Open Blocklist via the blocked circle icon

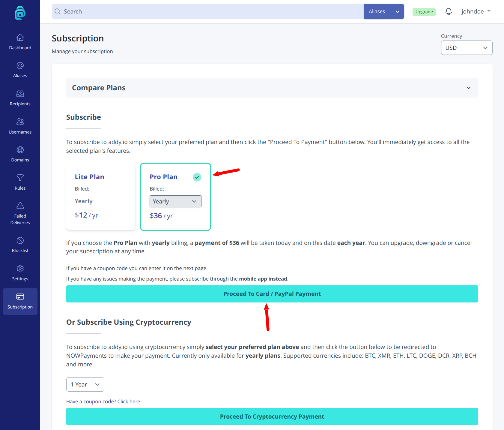(x=20, y=240)
